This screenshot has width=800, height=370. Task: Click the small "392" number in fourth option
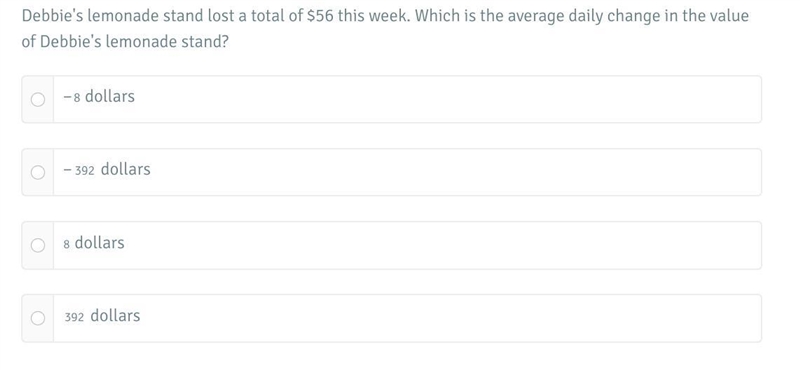point(74,317)
